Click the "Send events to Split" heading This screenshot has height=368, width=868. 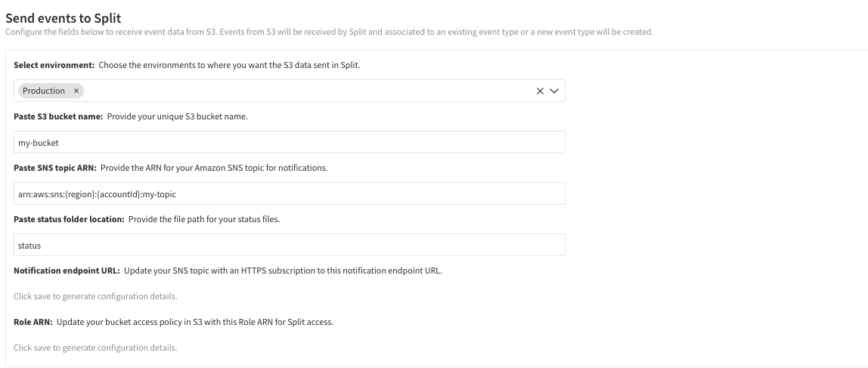point(64,17)
